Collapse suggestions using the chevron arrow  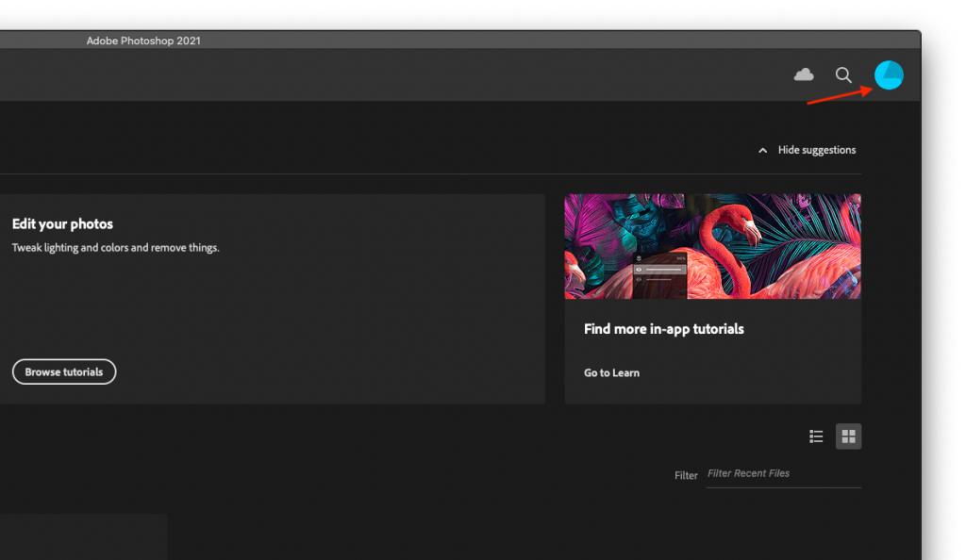[x=762, y=151]
